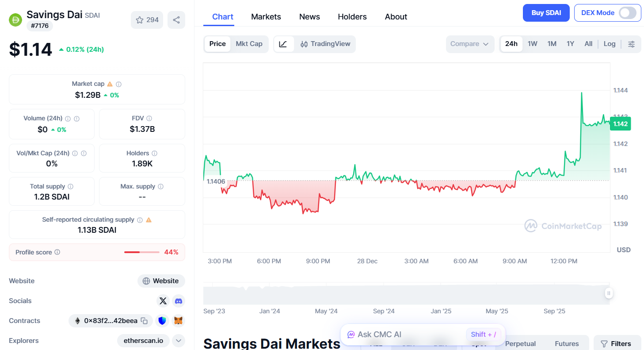Open the Compare dropdown

(470, 44)
